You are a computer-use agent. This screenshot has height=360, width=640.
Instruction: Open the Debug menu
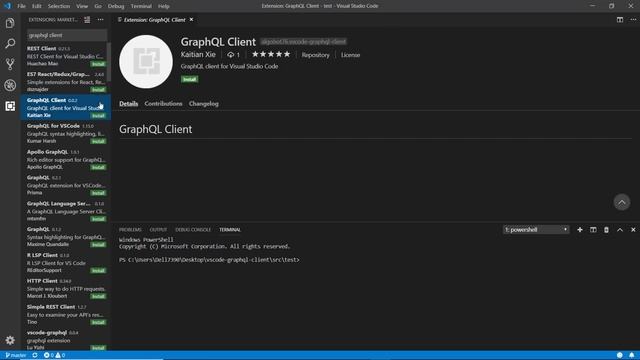point(116,6)
